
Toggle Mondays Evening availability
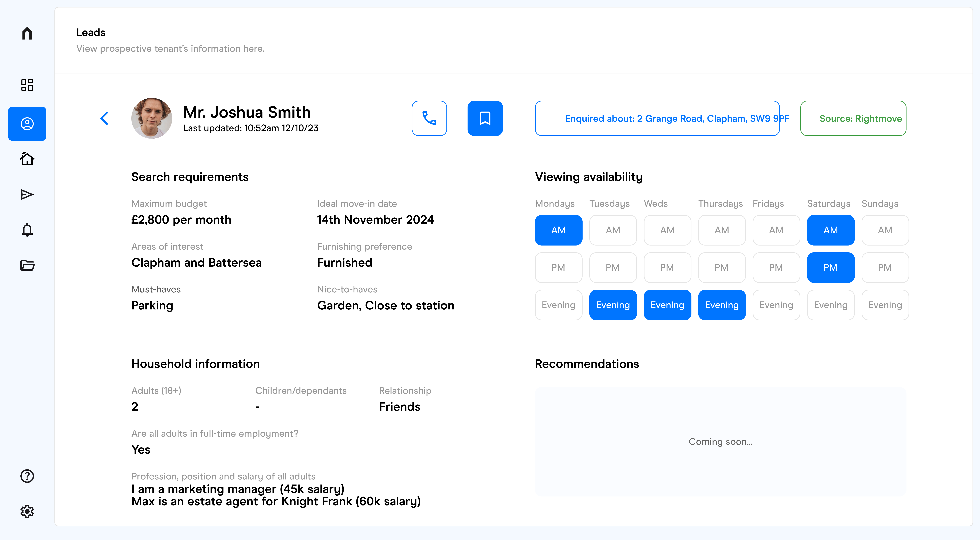[558, 305]
